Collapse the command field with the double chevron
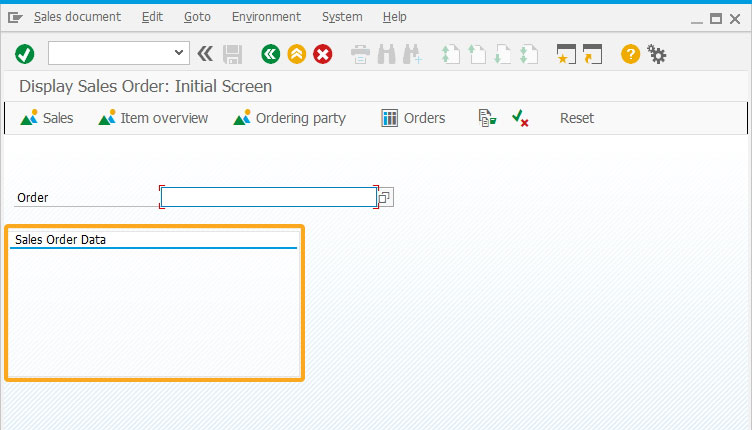The image size is (752, 430). click(205, 54)
